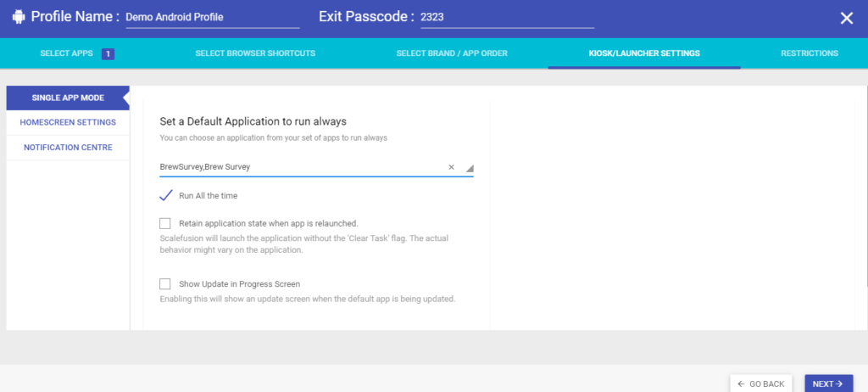
Task: Click the right arrow icon on Next
Action: (x=839, y=384)
